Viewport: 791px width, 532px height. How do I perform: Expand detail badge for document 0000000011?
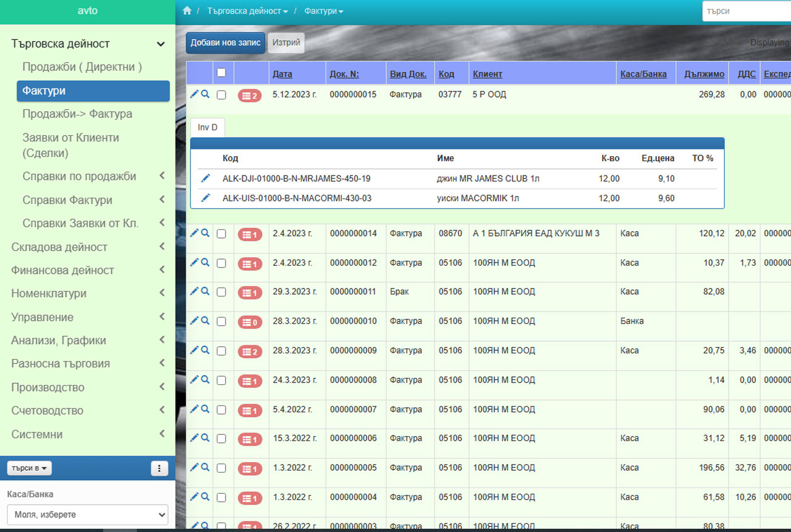[250, 293]
